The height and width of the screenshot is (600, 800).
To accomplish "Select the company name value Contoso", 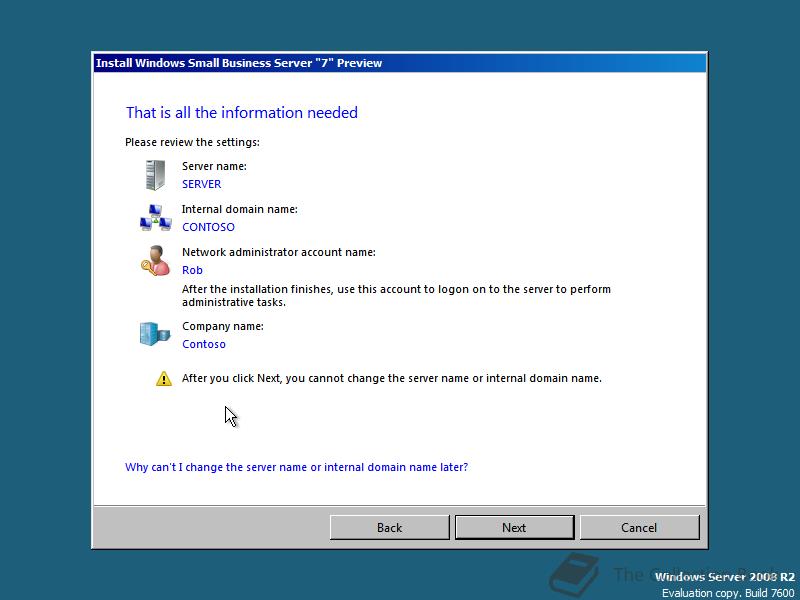I will pyautogui.click(x=204, y=344).
